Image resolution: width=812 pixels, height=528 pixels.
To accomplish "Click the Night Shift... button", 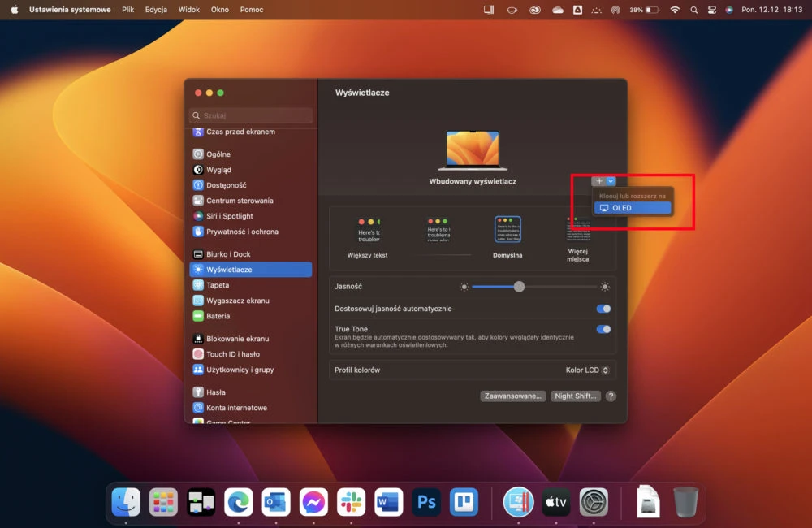I will 576,396.
